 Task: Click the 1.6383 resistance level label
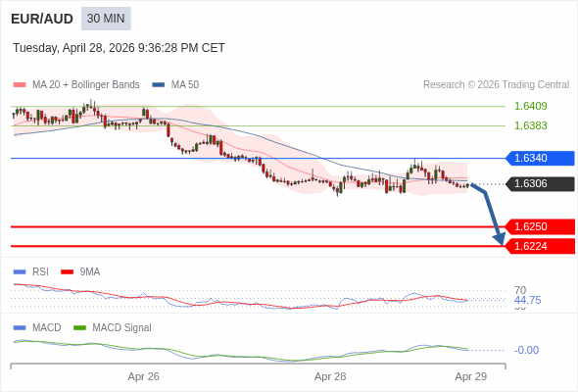click(530, 125)
